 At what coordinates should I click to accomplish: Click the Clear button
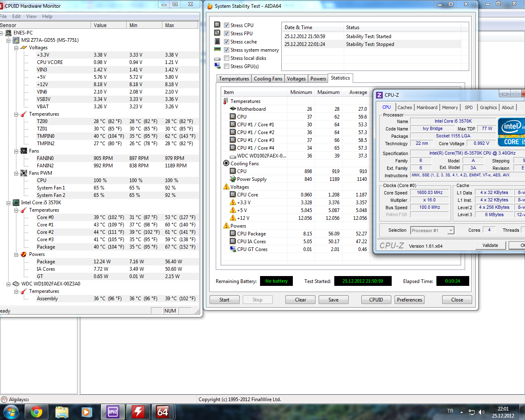click(300, 300)
